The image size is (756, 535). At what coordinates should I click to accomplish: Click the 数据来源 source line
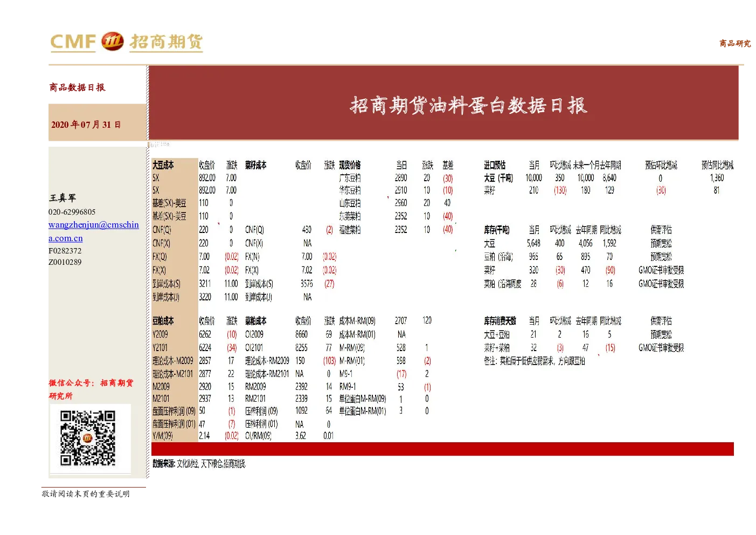[199, 464]
